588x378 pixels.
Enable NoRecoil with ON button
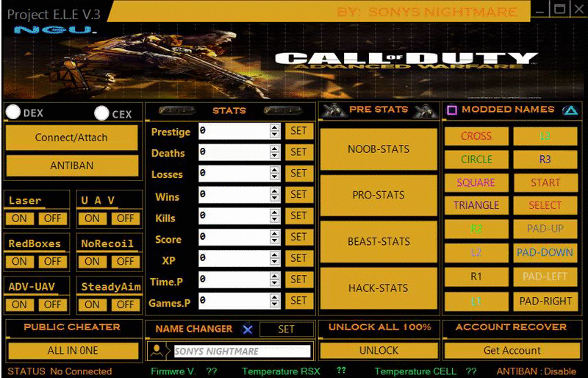(x=93, y=262)
